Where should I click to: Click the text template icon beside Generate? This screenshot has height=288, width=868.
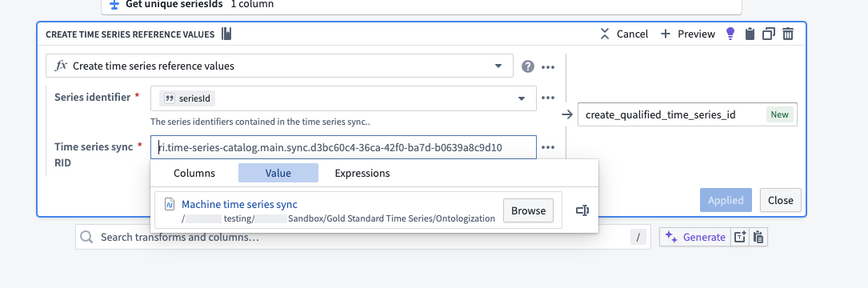(739, 237)
